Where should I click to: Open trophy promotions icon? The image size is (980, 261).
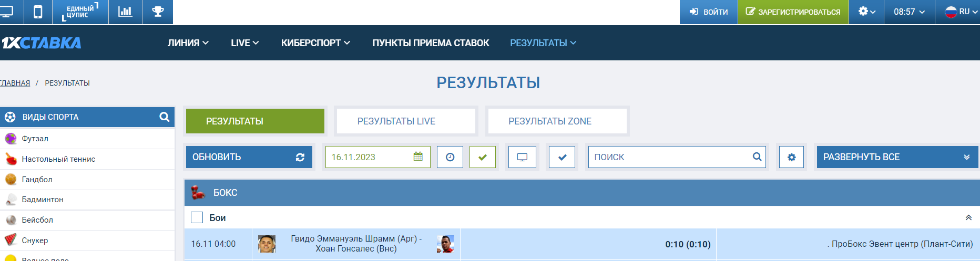158,12
